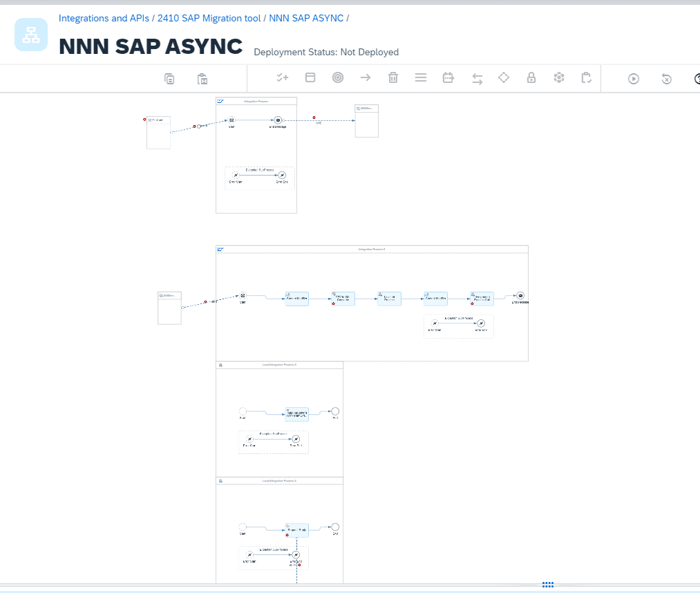Select second Content Modifier step in Integration Process 2
This screenshot has width=700, height=593.
coord(436,299)
